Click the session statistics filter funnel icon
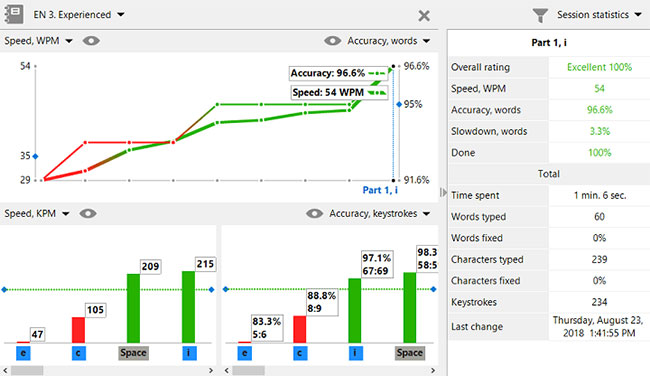The height and width of the screenshot is (376, 650). (540, 15)
